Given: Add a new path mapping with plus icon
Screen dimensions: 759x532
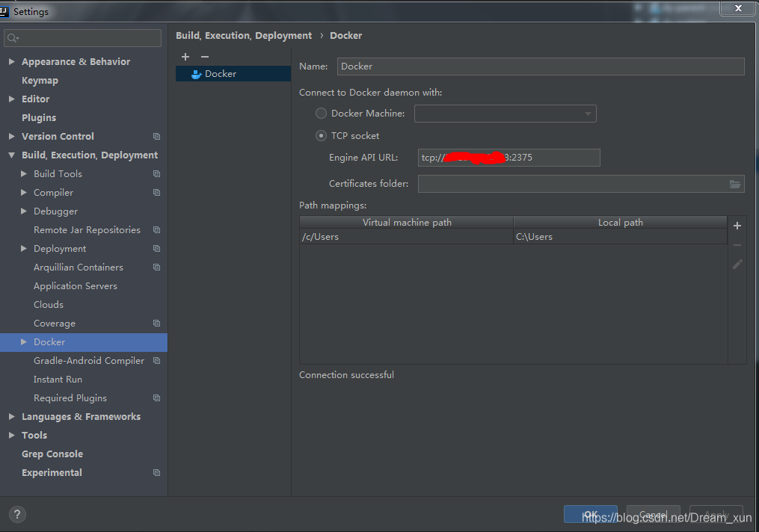Looking at the screenshot, I should pyautogui.click(x=737, y=226).
